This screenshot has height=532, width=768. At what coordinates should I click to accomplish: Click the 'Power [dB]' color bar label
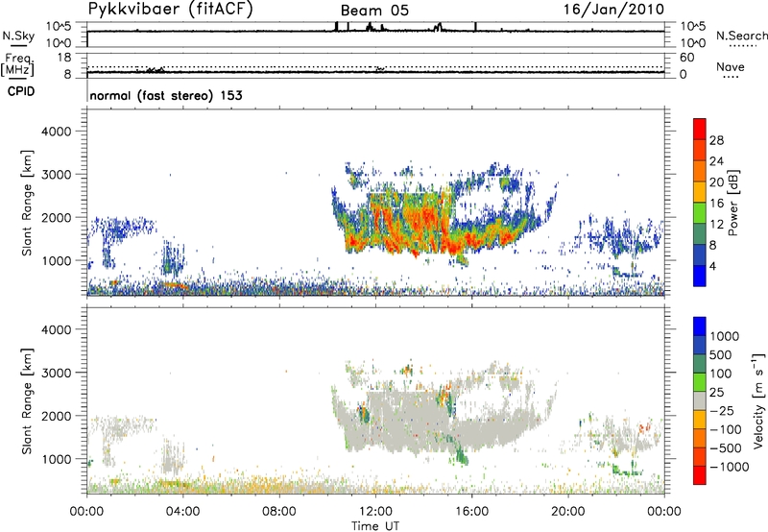[x=732, y=203]
